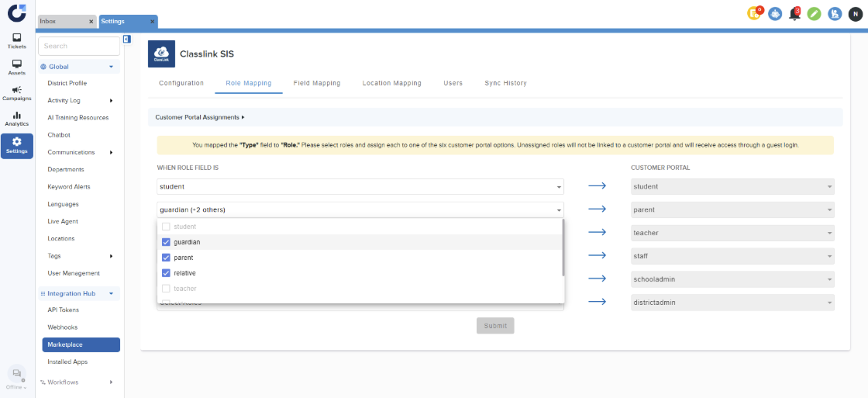Viewport: 868px width, 398px height.
Task: Open the Tickets section in the sidebar
Action: 17,40
